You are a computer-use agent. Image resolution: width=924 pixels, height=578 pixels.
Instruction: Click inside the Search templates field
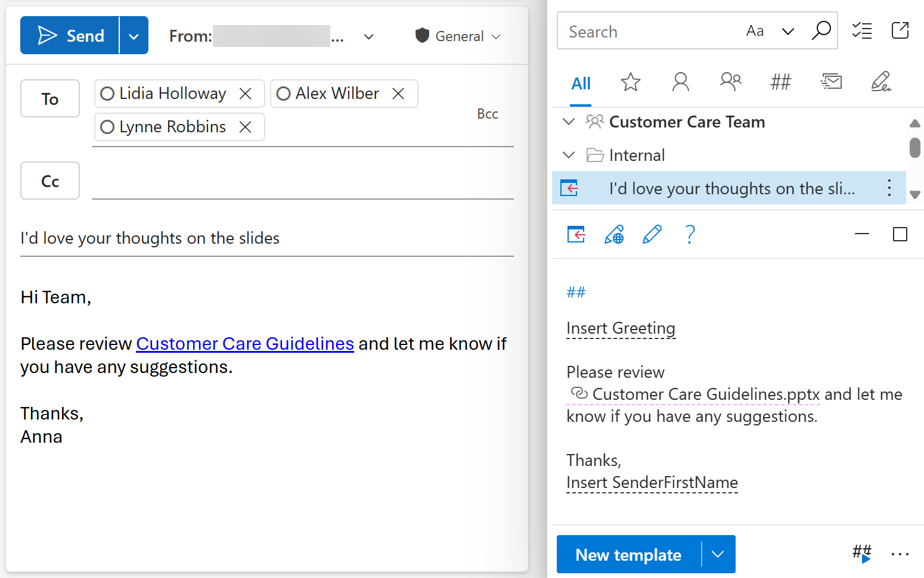pos(644,31)
